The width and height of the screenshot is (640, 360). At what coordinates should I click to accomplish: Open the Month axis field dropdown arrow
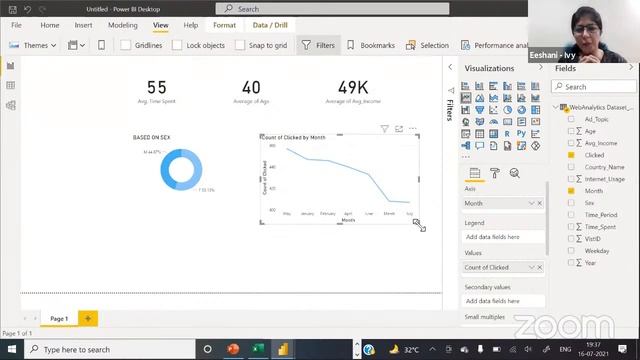coord(531,203)
